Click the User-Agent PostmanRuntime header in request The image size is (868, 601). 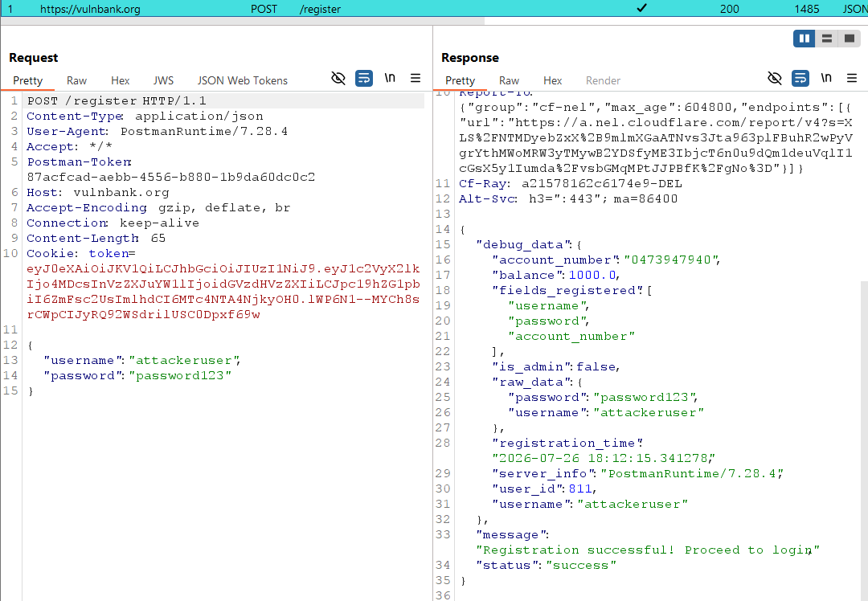click(x=158, y=131)
